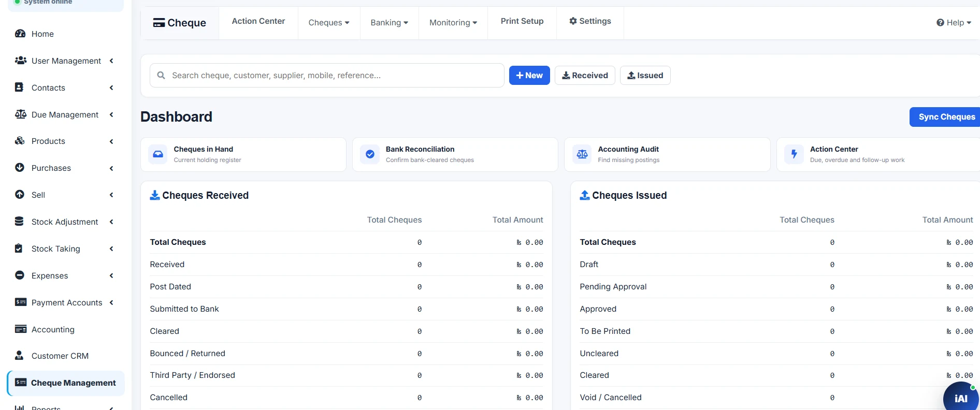980x410 pixels.
Task: Click the Received cheque button
Action: click(x=585, y=76)
